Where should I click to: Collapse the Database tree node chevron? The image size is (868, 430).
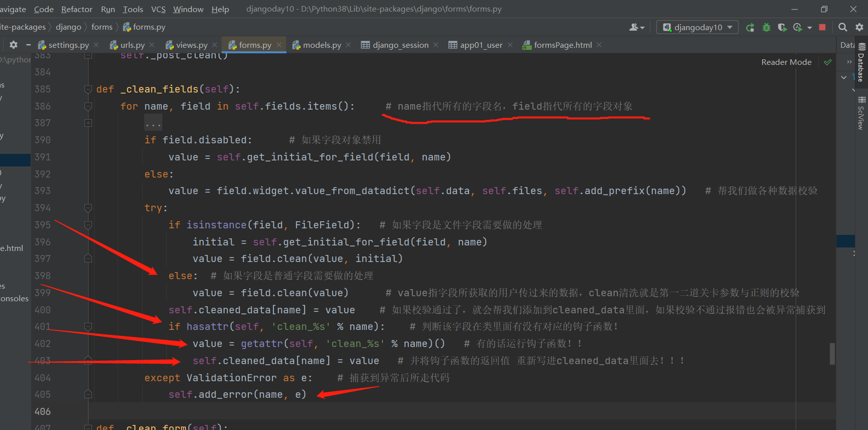844,77
